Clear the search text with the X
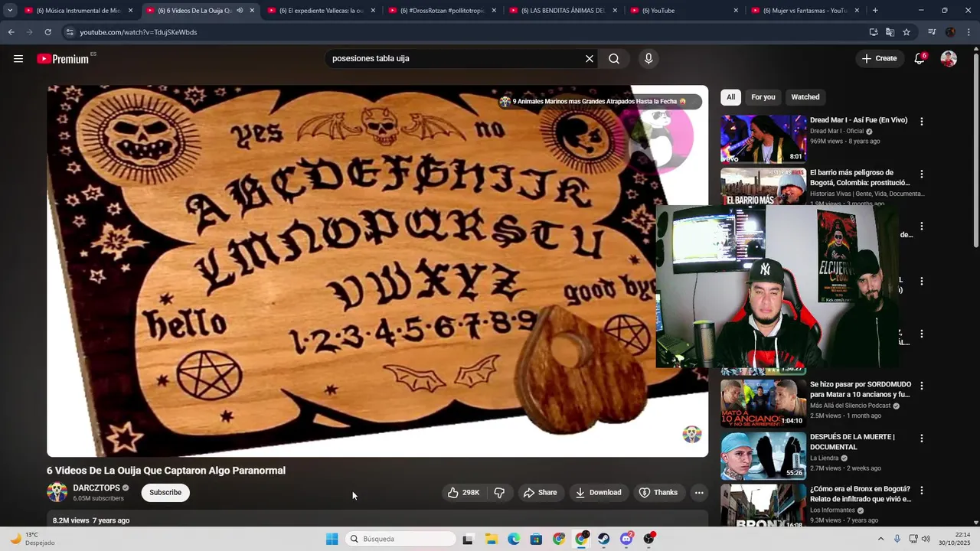 [x=590, y=59]
